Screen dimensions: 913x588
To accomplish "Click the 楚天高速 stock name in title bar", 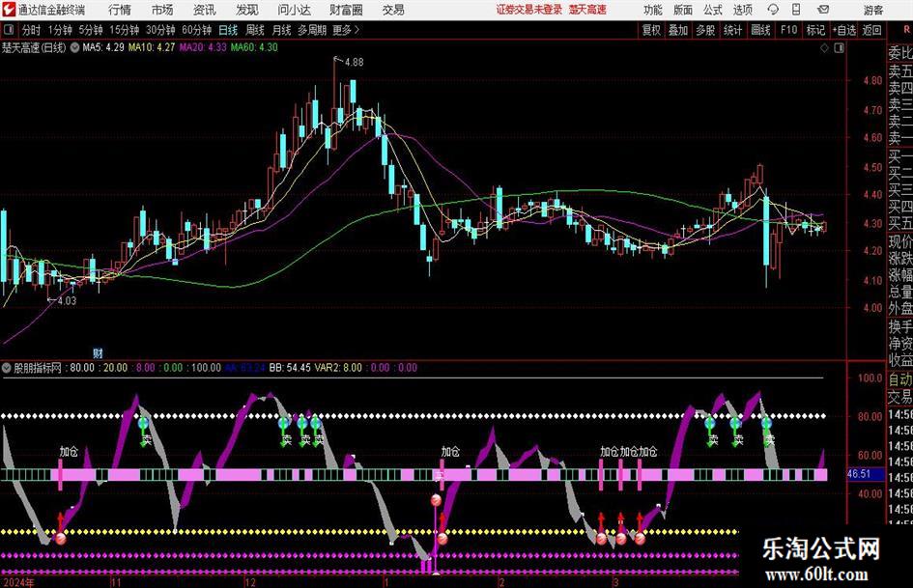I will point(587,10).
